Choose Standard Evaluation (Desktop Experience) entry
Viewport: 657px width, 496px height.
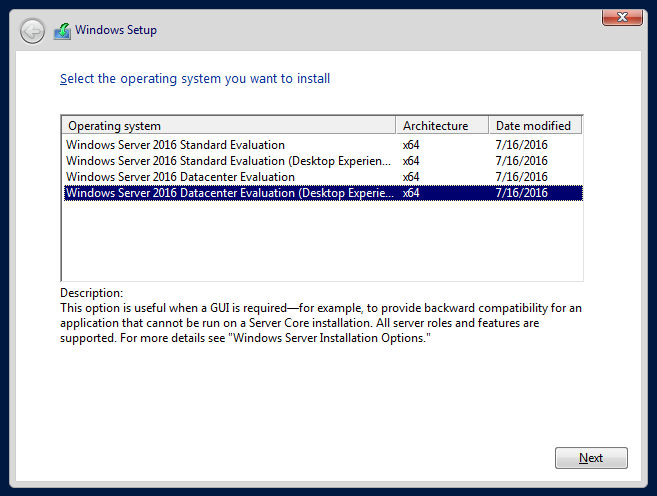(x=229, y=161)
